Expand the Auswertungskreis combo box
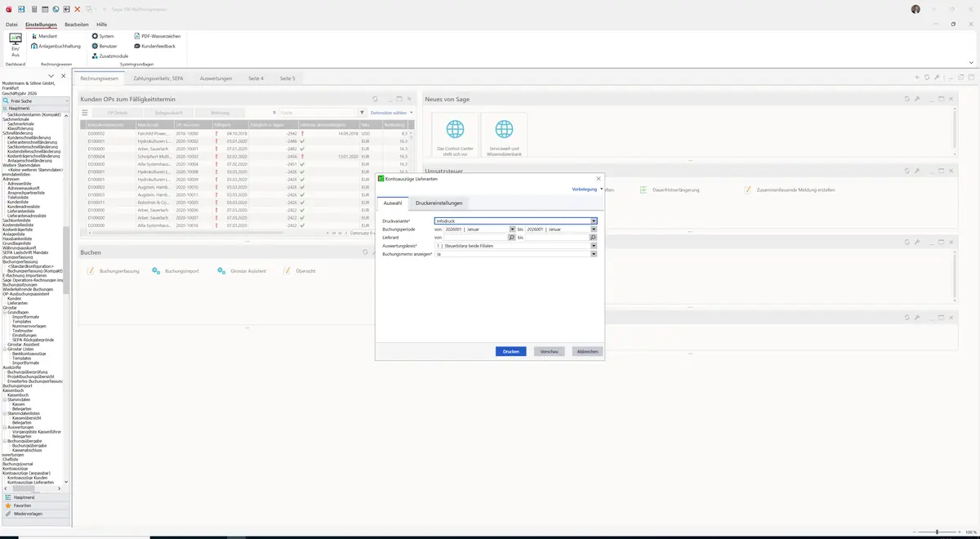This screenshot has width=980, height=539. (594, 246)
